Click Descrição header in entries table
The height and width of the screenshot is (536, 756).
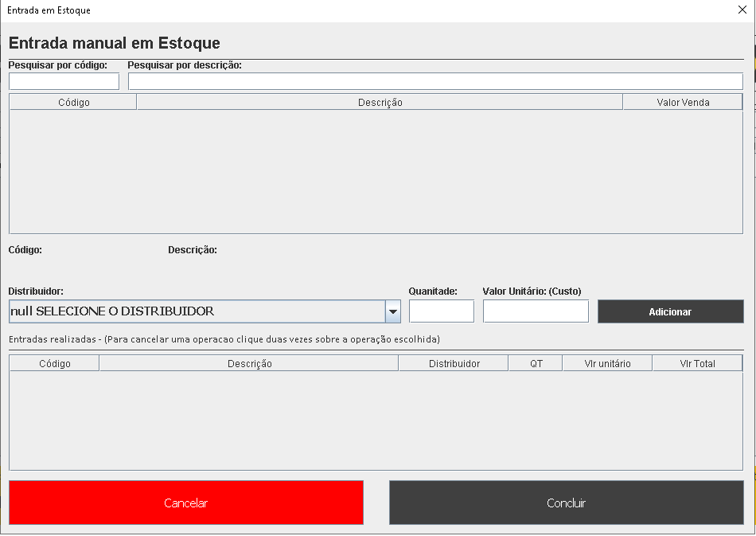coord(249,364)
